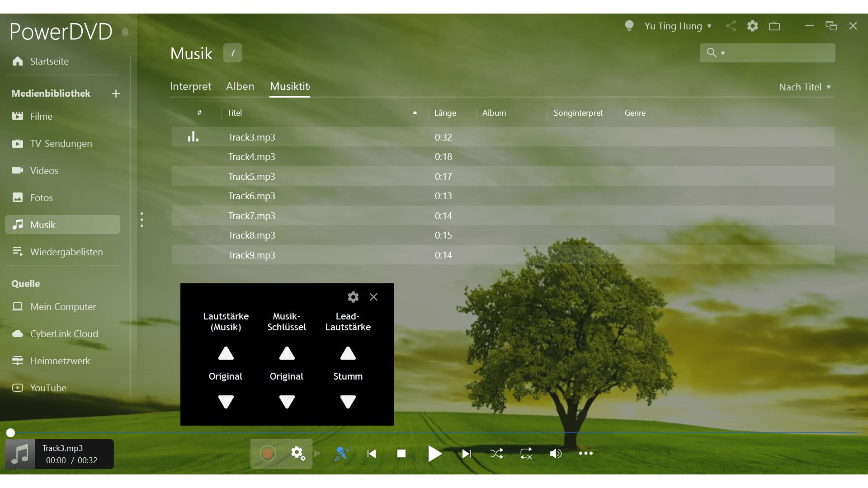The width and height of the screenshot is (868, 488).
Task: Click the share icon in top bar
Action: point(731,26)
